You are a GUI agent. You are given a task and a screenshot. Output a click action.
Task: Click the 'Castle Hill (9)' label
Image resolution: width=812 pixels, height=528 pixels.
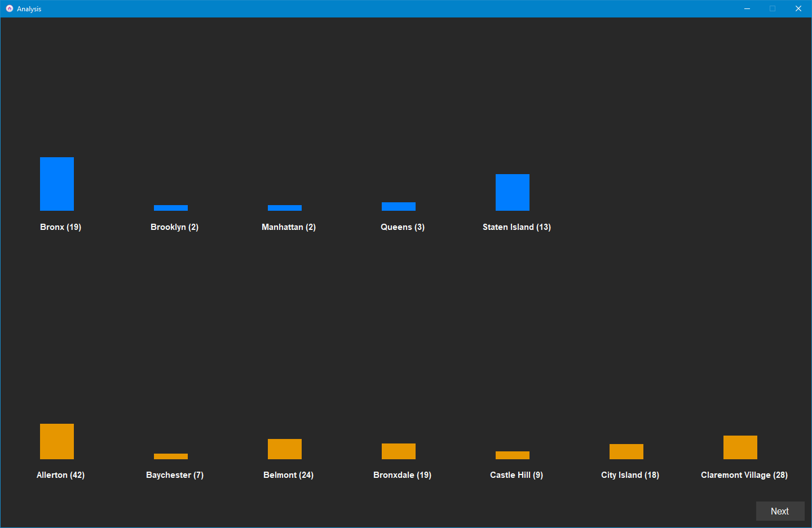click(517, 475)
